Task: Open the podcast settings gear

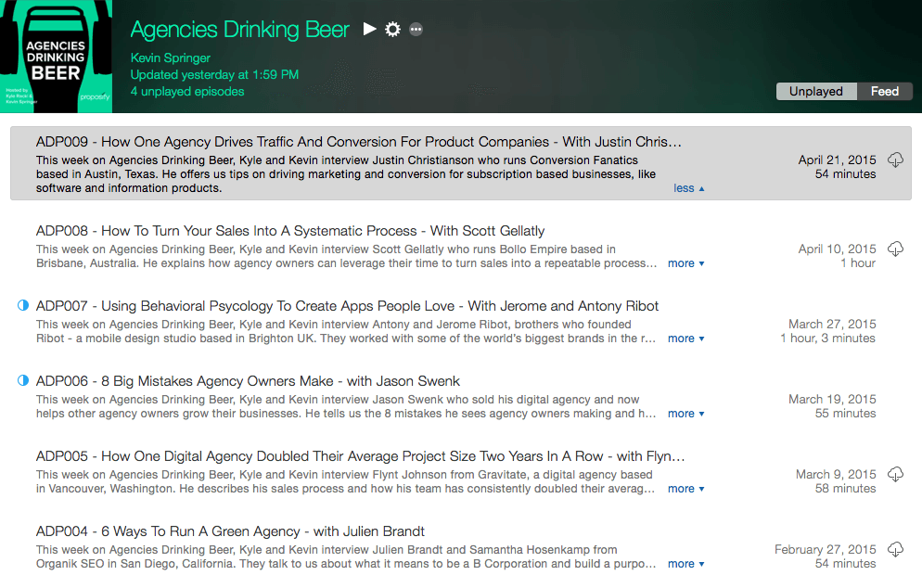Action: (392, 28)
